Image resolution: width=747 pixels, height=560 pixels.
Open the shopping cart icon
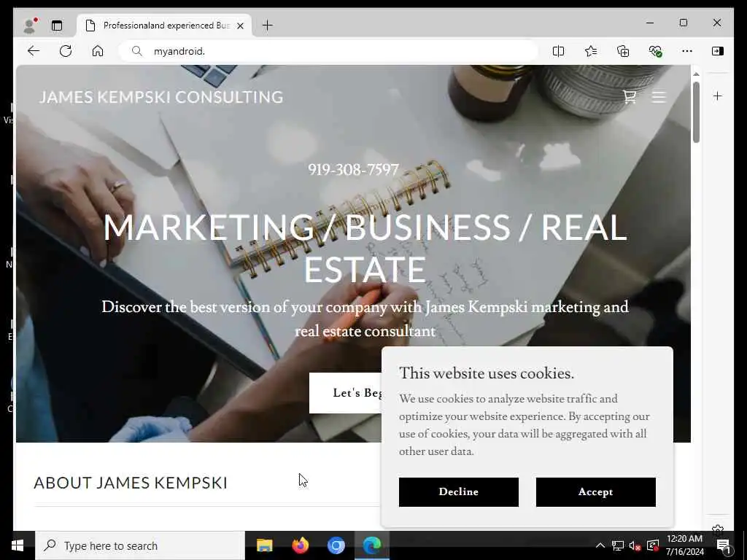(x=630, y=97)
